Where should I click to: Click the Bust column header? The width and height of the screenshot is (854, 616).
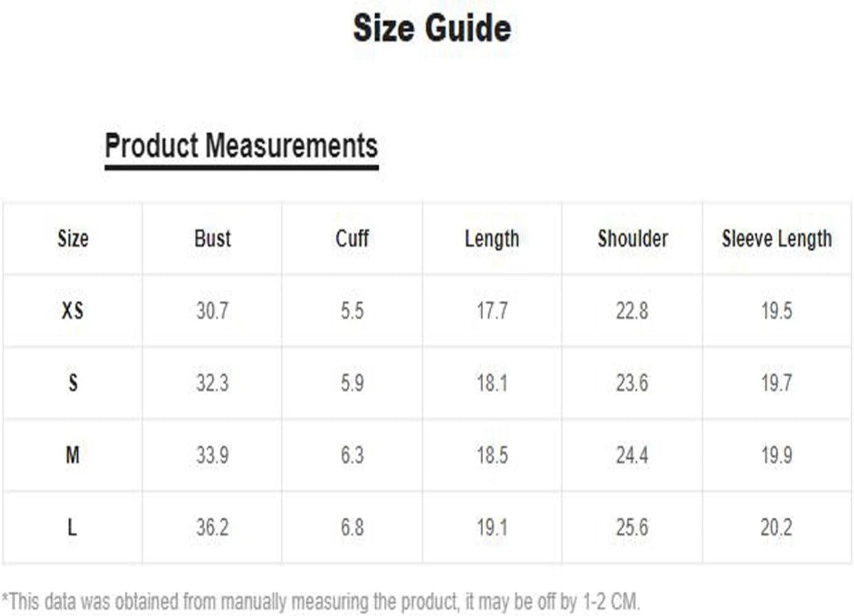pos(212,238)
